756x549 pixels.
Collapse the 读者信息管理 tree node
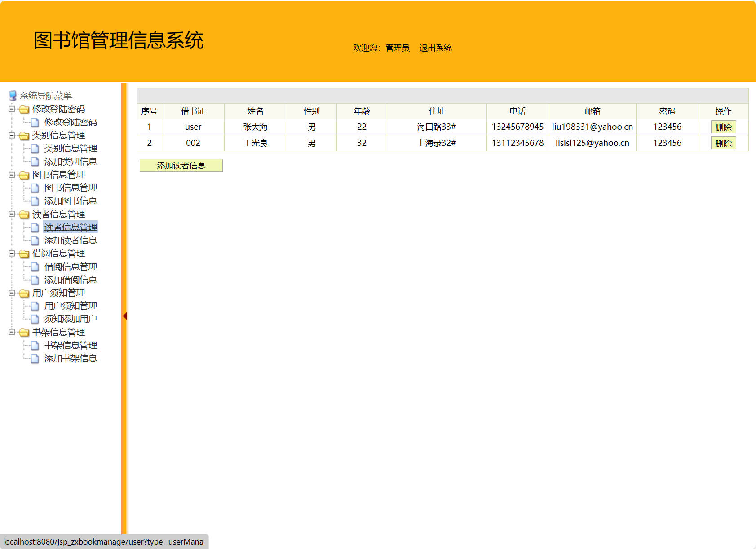(x=12, y=214)
